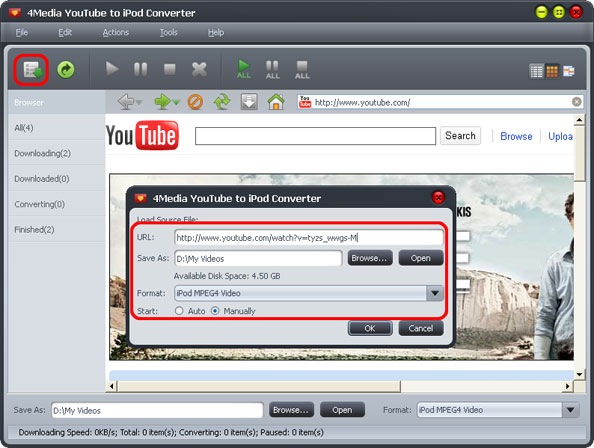The height and width of the screenshot is (448, 594).
Task: Select the Browser sidebar tab
Action: (56, 103)
